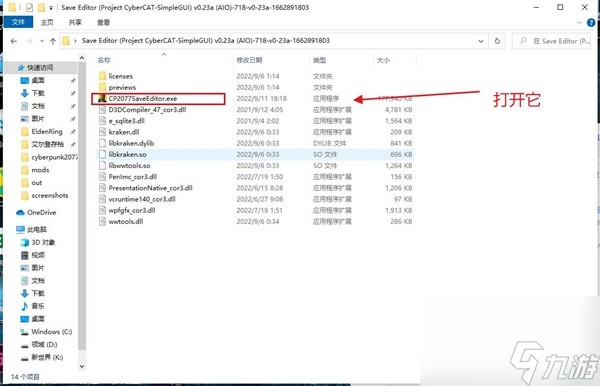Sort files by 类型 column
The image size is (600, 386).
pos(319,60)
